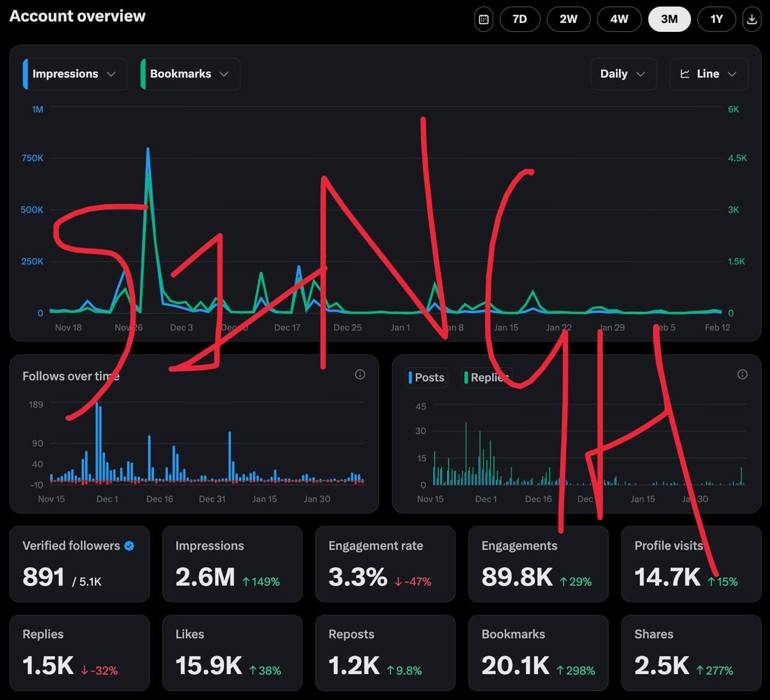Image resolution: width=770 pixels, height=700 pixels.
Task: Open the Engagement rate stat card
Action: (385, 564)
